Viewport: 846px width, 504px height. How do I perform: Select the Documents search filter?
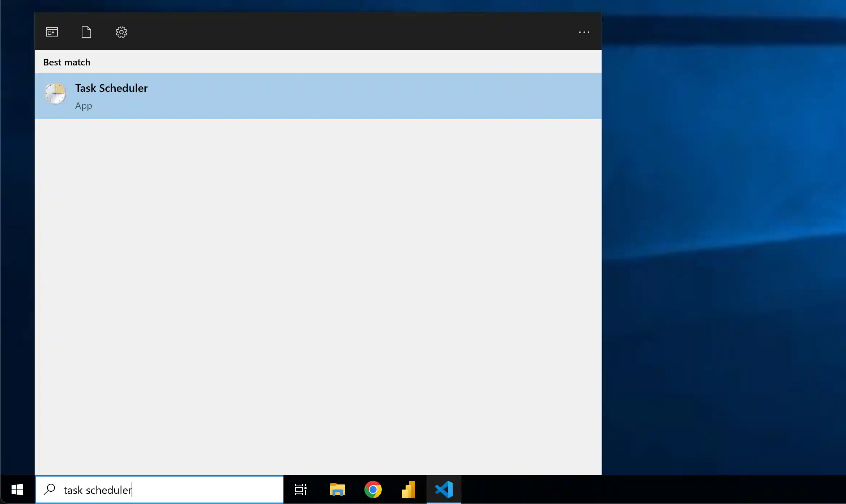(86, 32)
